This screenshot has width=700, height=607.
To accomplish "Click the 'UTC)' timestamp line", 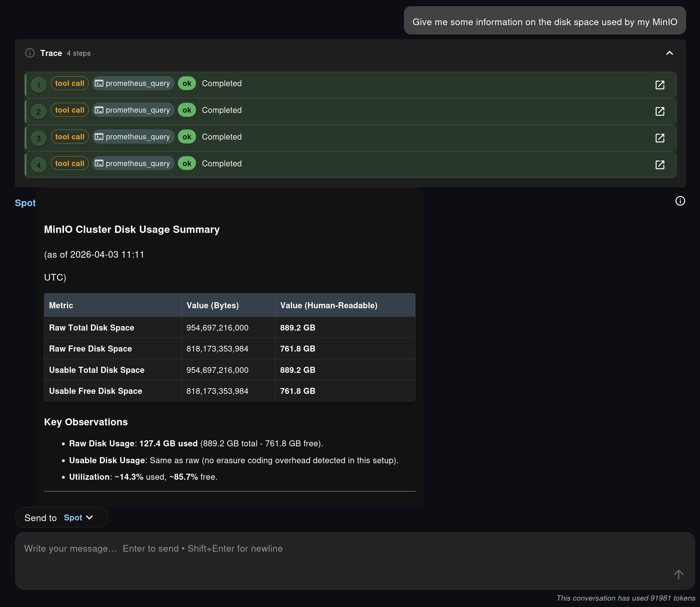I will pos(55,277).
